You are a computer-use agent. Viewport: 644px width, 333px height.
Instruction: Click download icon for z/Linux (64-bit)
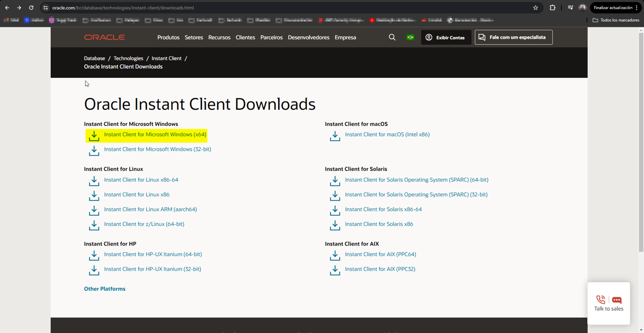point(94,225)
